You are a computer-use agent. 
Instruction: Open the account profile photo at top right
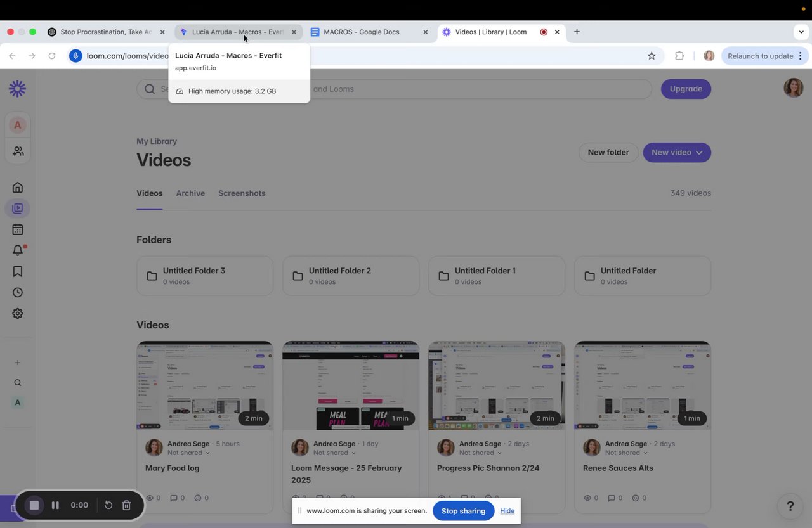pos(794,87)
